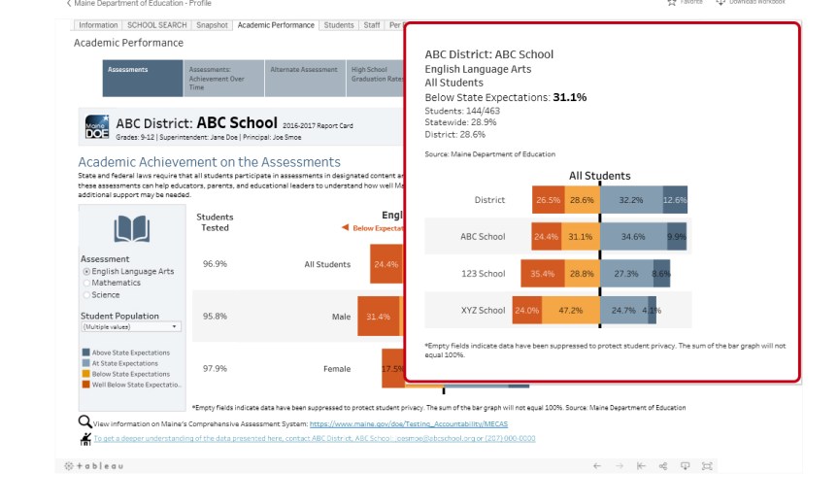Enter full screen via Tableau toolbar
Image resolution: width=838 pixels, height=504 pixels.
707,466
